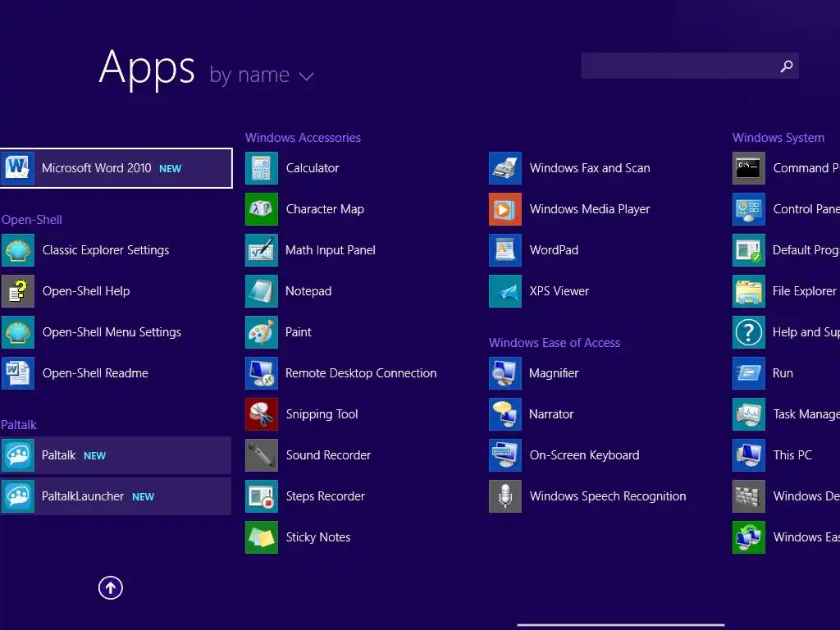840x630 pixels.
Task: Click the search magnifier icon
Action: 787,66
